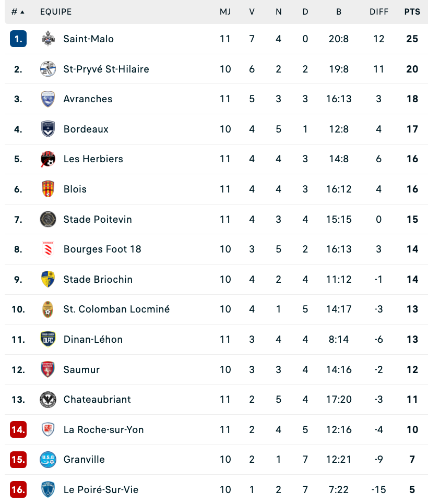Screen dimensions: 428x504
Task: Click the Saint-Malo club crest
Action: click(x=48, y=39)
